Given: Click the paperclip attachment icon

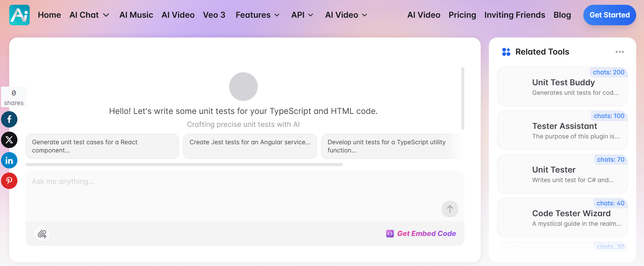Looking at the screenshot, I should 42,234.
